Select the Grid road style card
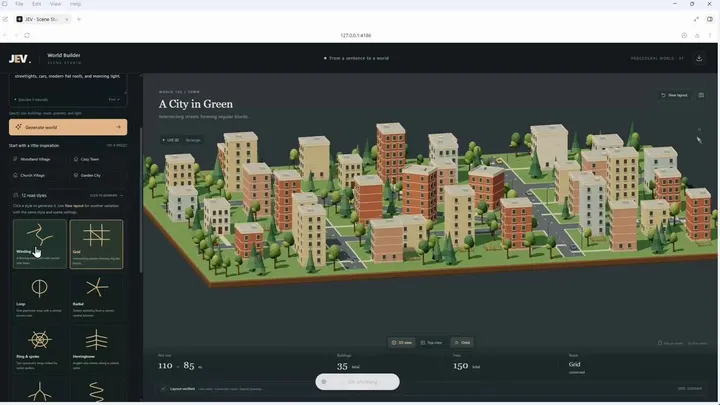The width and height of the screenshot is (720, 405). point(96,244)
